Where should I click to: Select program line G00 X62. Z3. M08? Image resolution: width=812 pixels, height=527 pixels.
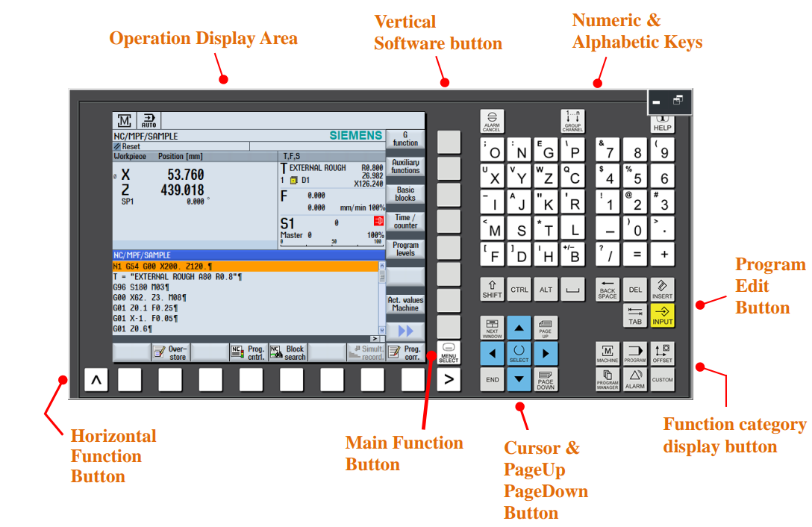point(246,297)
